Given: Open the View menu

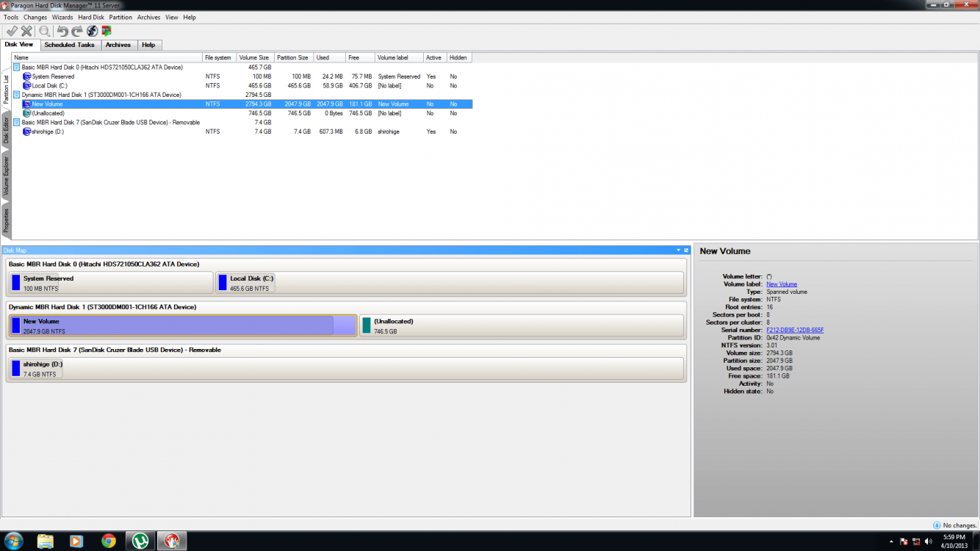Looking at the screenshot, I should [x=172, y=17].
